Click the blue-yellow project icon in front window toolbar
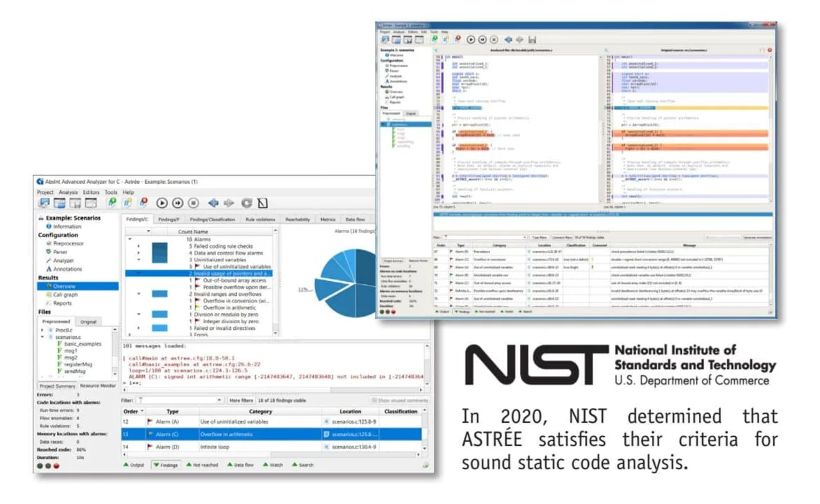Viewport: 820px width, 504px height. (x=127, y=203)
